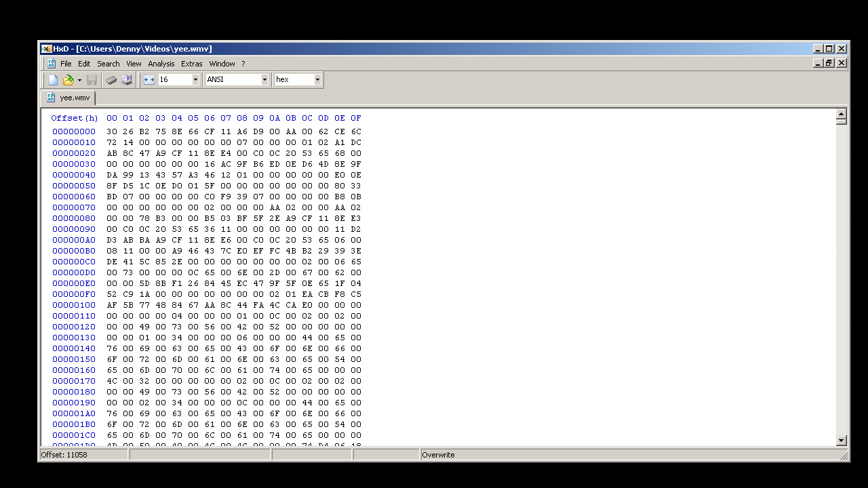Viewport: 868px width, 488px height.
Task: Click offset row 000001A0
Action: click(x=74, y=413)
